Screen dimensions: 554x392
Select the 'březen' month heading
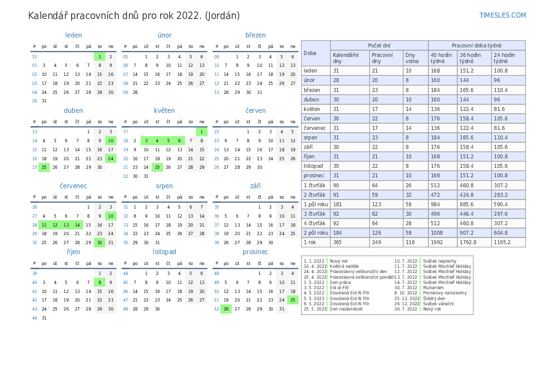[255, 35]
